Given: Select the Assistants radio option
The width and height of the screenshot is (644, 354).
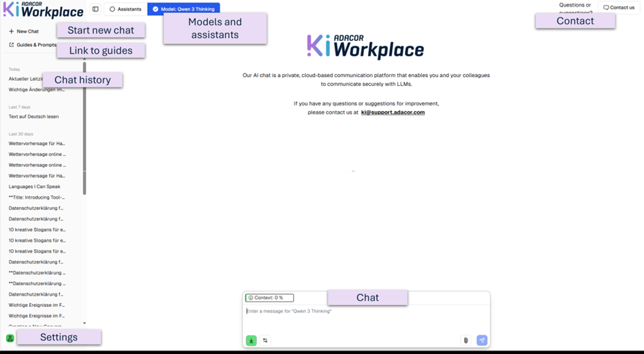Looking at the screenshot, I should coord(125,9).
